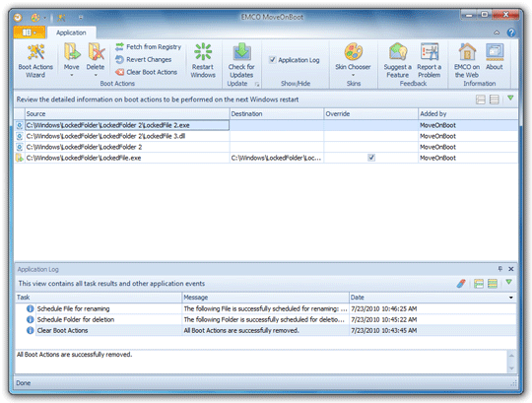532x403 pixels.
Task: Select the Schedule File for renaming log entry
Action: [x=266, y=308]
